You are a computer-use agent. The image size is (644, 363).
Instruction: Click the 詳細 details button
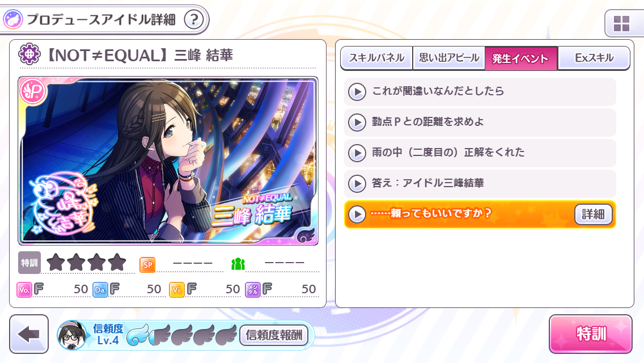[x=593, y=214]
